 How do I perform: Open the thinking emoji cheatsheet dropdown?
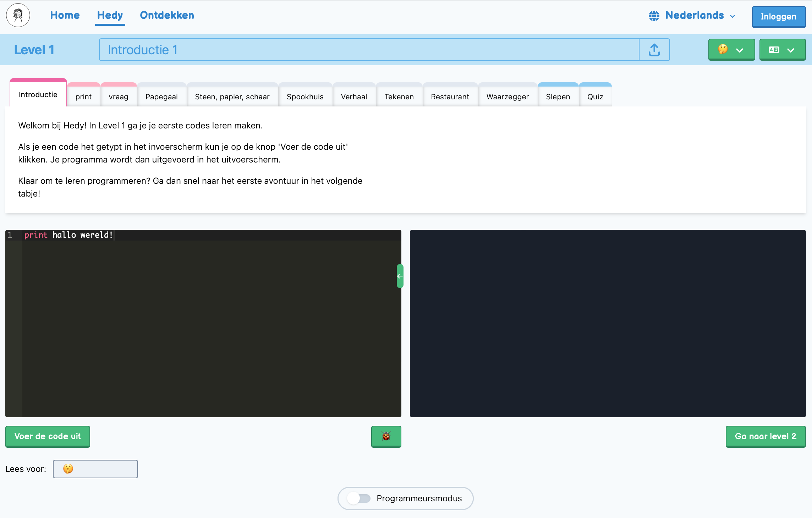click(x=731, y=50)
